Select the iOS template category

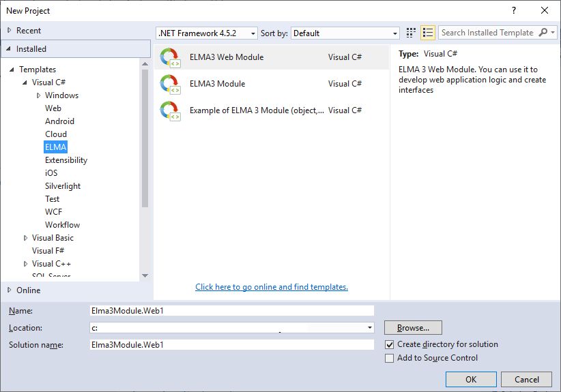pyautogui.click(x=51, y=173)
